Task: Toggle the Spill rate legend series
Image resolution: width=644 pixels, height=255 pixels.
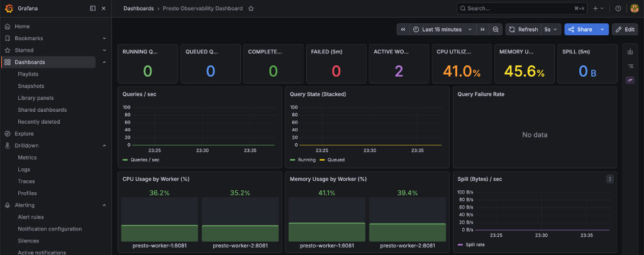Action: 473,245
